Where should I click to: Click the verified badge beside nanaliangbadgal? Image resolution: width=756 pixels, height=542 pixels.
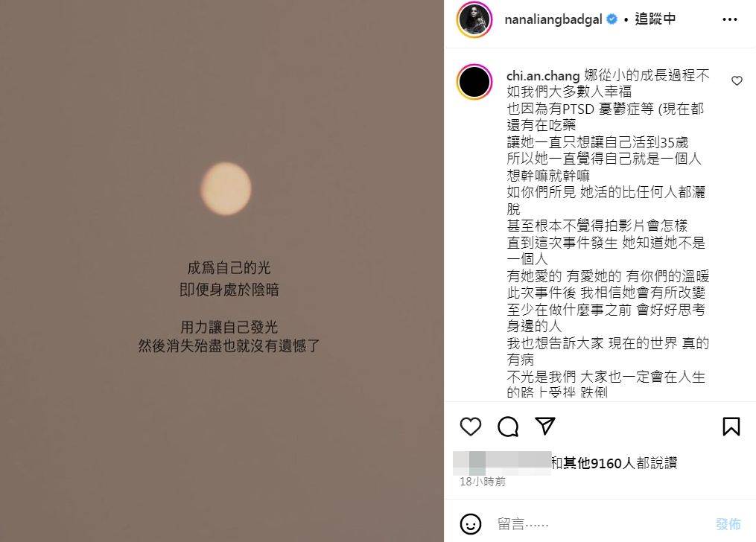[612, 19]
